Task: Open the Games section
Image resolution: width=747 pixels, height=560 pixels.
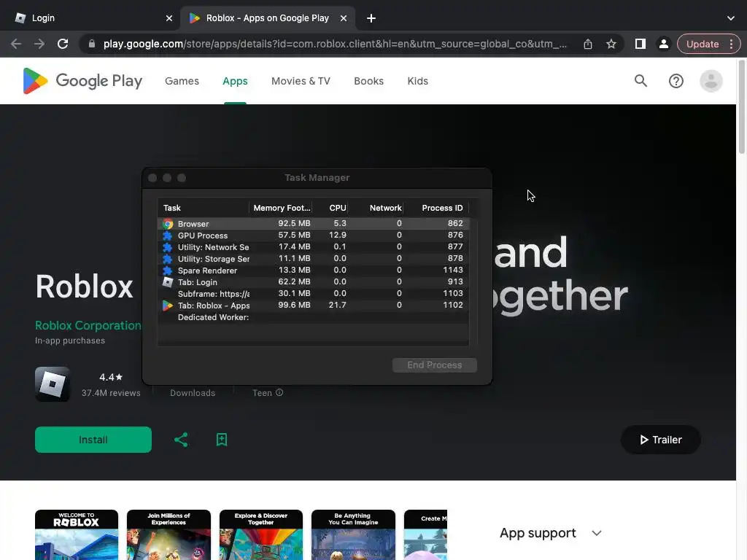Action: [182, 81]
